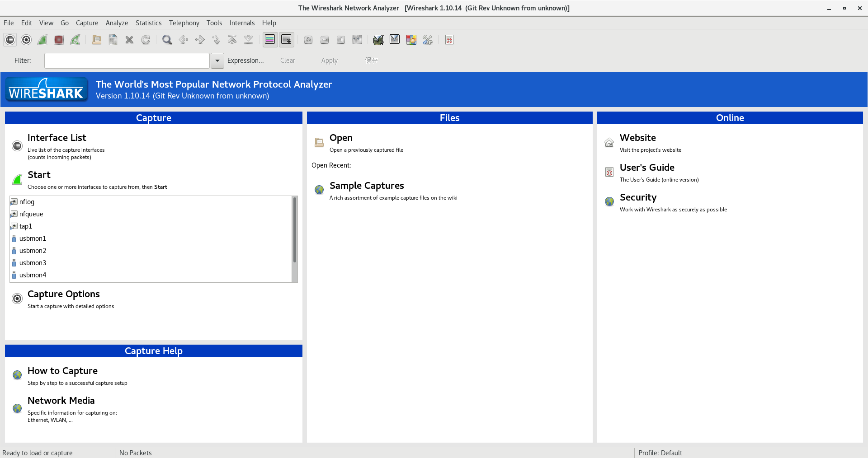868x458 pixels.
Task: Open Capture Options from the toolbar gear icon
Action: point(26,40)
